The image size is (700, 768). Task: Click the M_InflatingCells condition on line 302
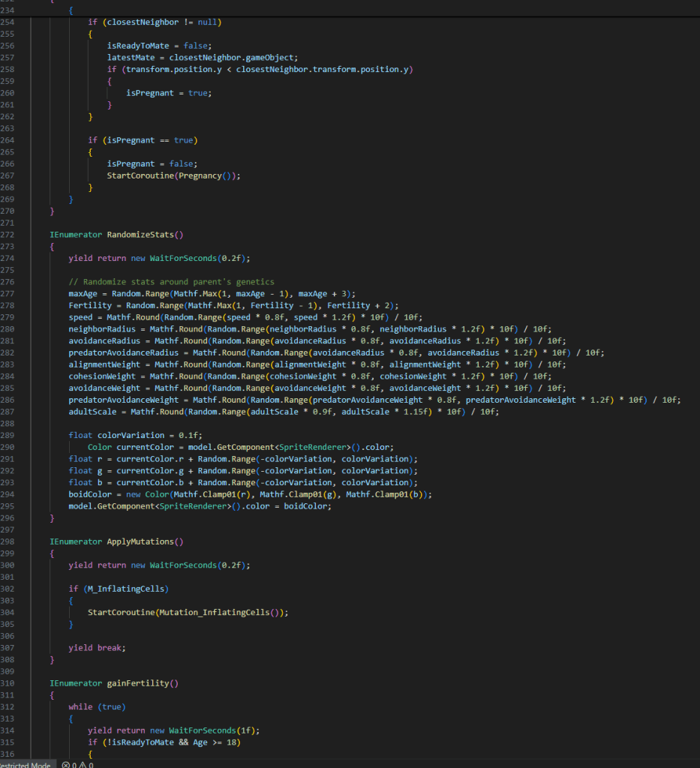(x=128, y=589)
